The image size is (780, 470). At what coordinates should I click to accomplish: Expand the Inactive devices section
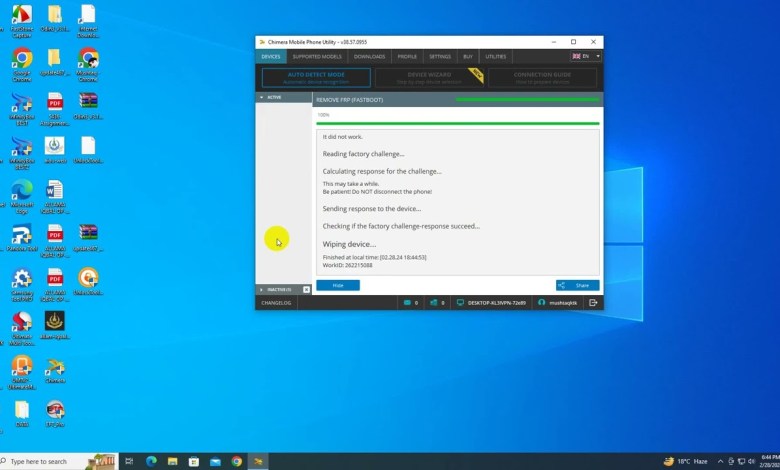pyautogui.click(x=262, y=289)
